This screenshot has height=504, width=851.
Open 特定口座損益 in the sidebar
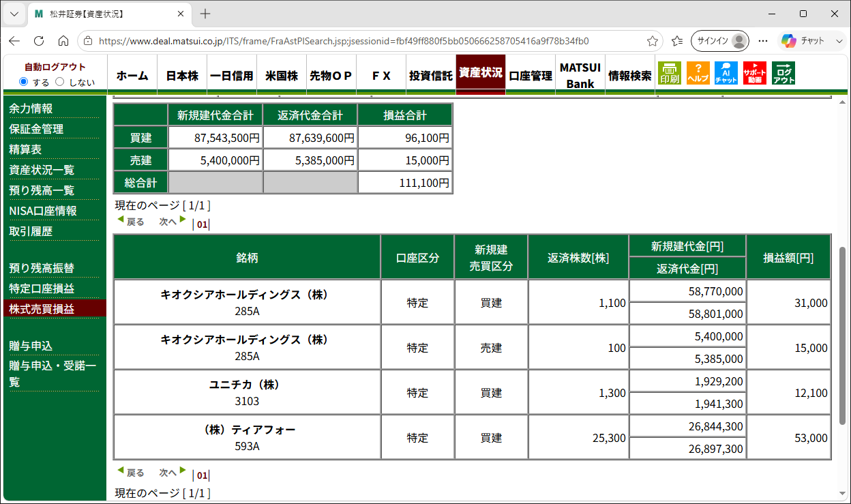click(42, 288)
